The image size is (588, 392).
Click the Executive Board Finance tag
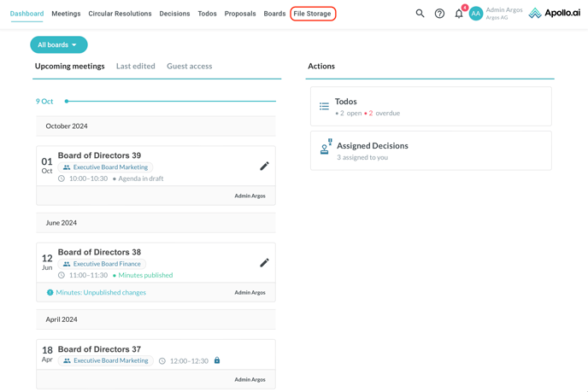click(106, 264)
